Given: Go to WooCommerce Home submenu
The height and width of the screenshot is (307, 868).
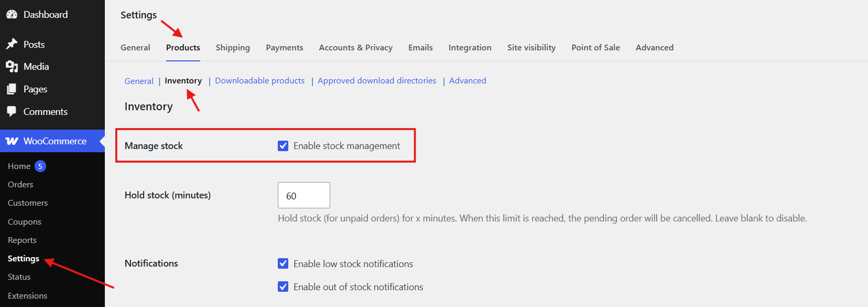Looking at the screenshot, I should point(19,166).
